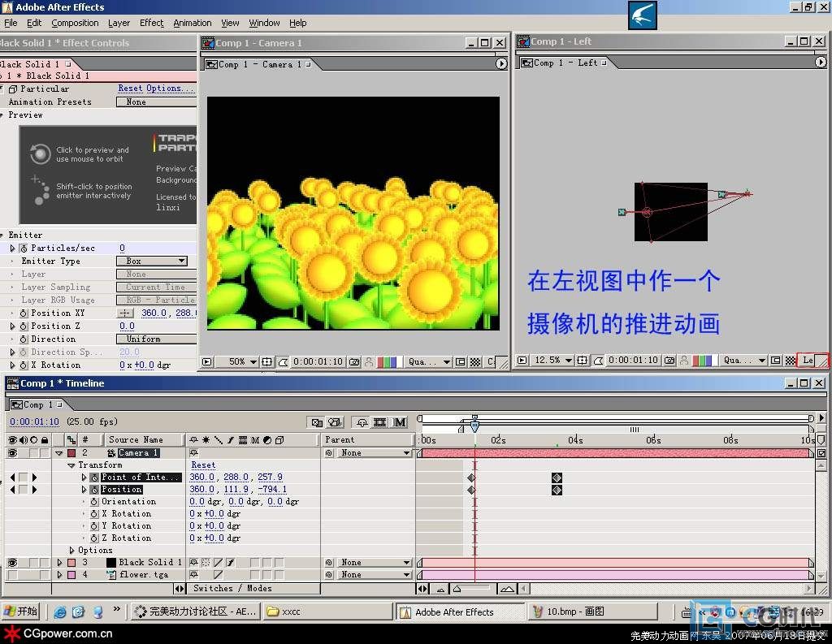This screenshot has height=644, width=832.
Task: Open Windows Start button
Action: pyautogui.click(x=21, y=612)
